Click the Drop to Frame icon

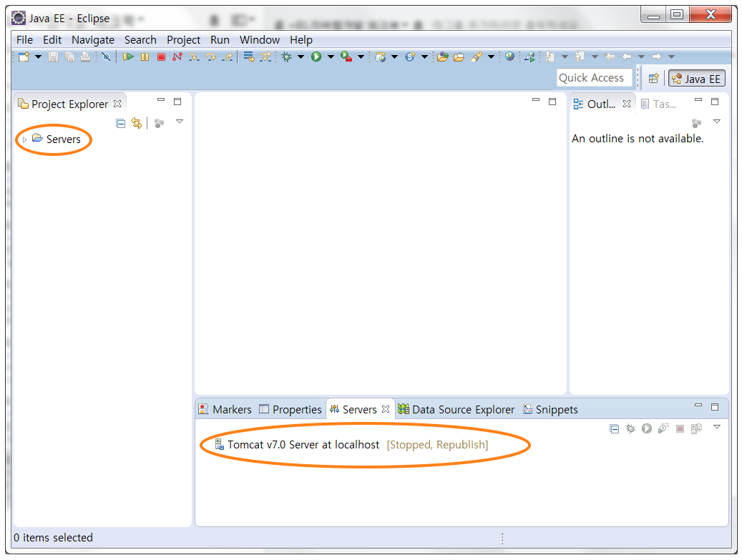[249, 57]
